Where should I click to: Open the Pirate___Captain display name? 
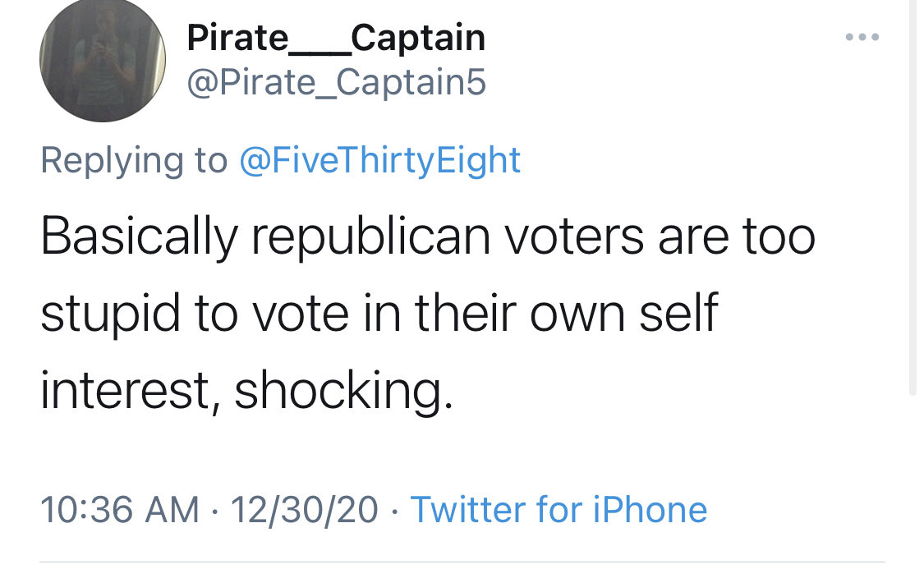(x=336, y=37)
